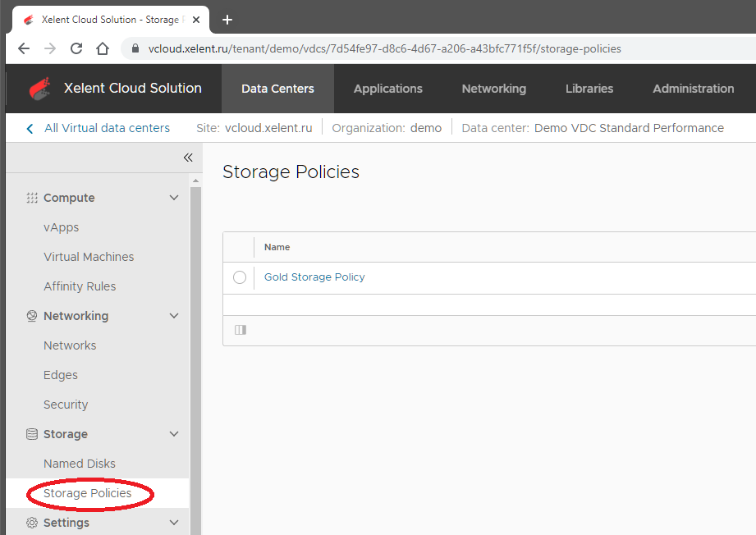The height and width of the screenshot is (535, 756).
Task: Select the Gold Storage Policy radio button
Action: point(240,277)
